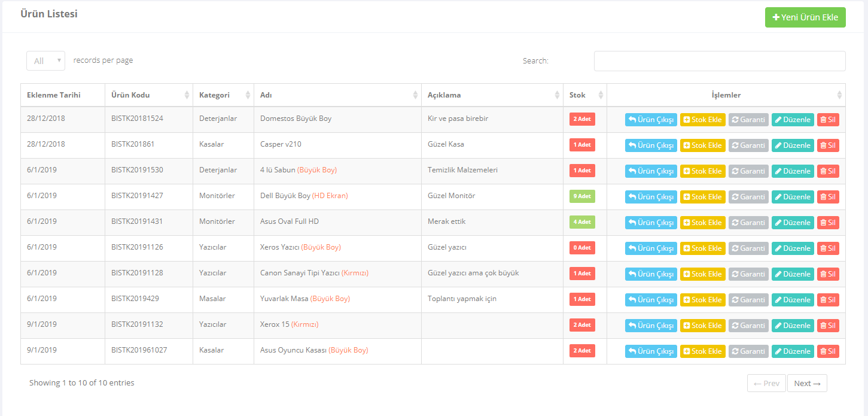Screen dimensions: 868x416
Task: Select product code BISTK201961027
Action: click(x=139, y=350)
